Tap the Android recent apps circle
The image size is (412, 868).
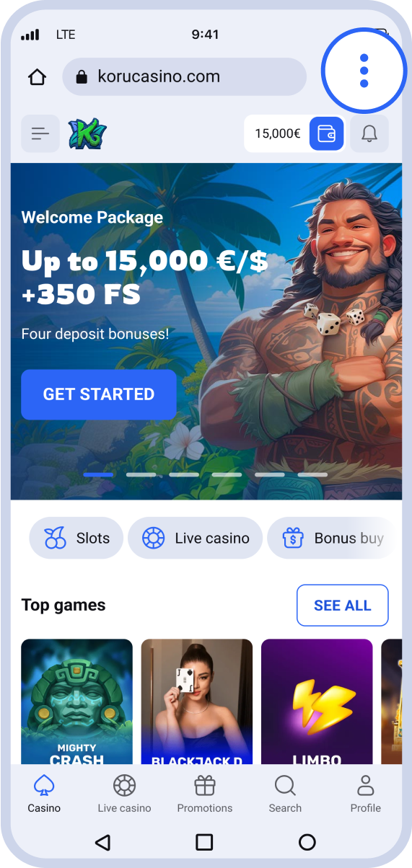click(307, 842)
